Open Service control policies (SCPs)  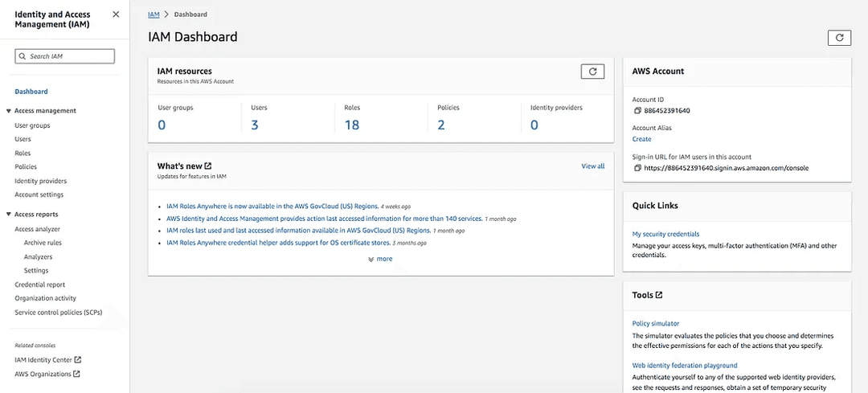(58, 312)
